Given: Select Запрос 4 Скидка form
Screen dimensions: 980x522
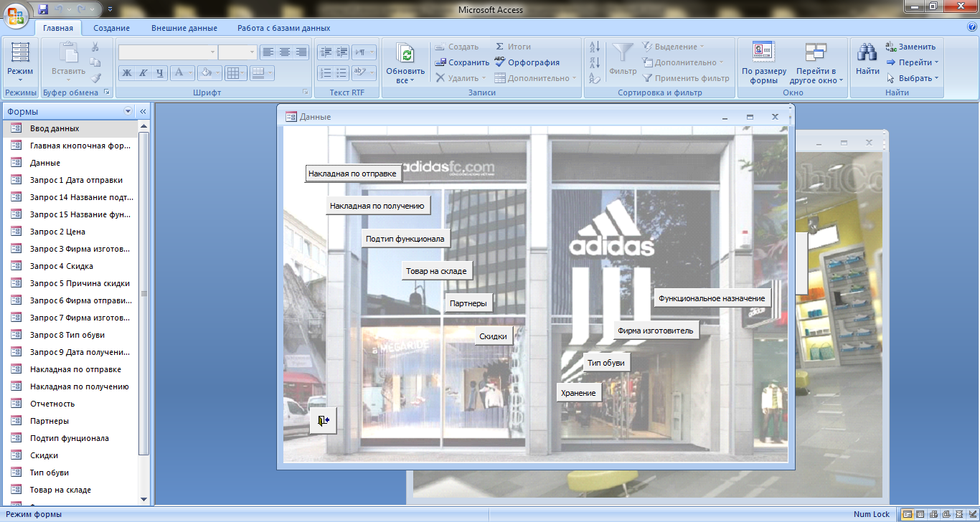Looking at the screenshot, I should click(69, 266).
